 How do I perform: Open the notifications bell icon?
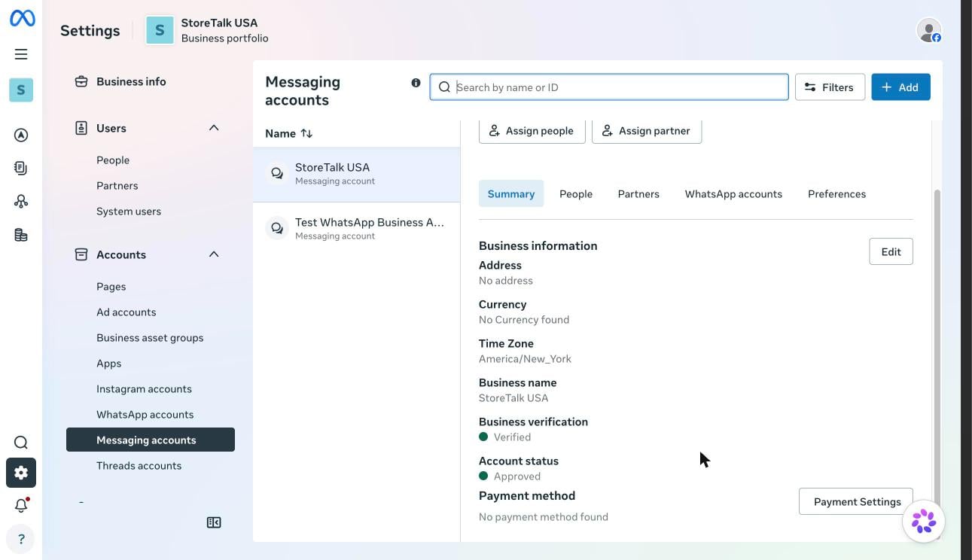pyautogui.click(x=21, y=506)
